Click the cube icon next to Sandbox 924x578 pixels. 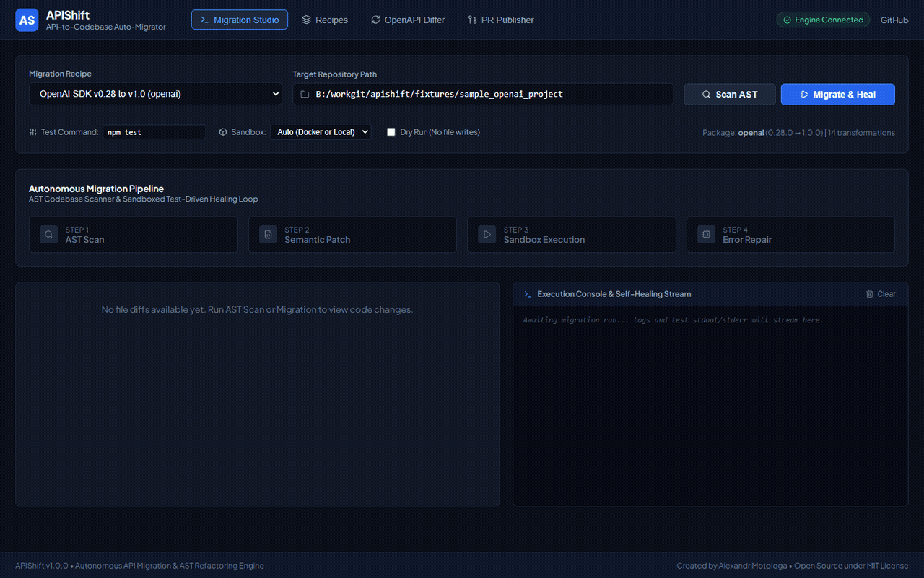223,132
